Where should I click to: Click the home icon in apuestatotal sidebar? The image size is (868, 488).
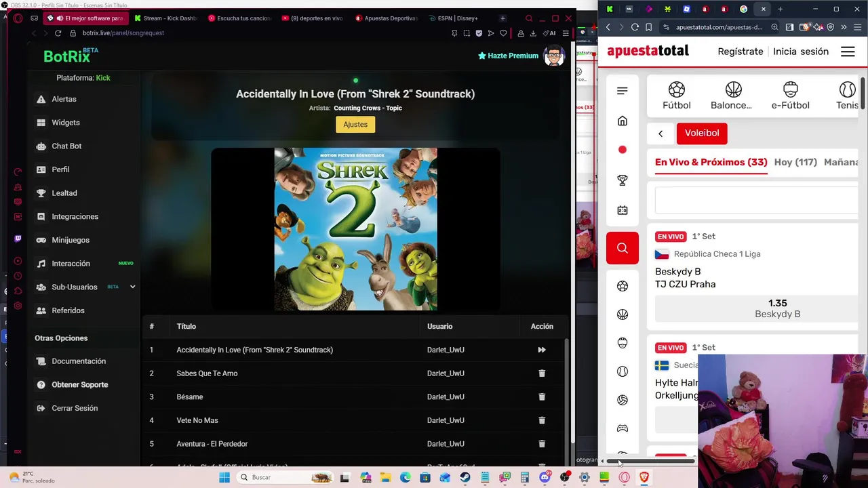pos(623,121)
